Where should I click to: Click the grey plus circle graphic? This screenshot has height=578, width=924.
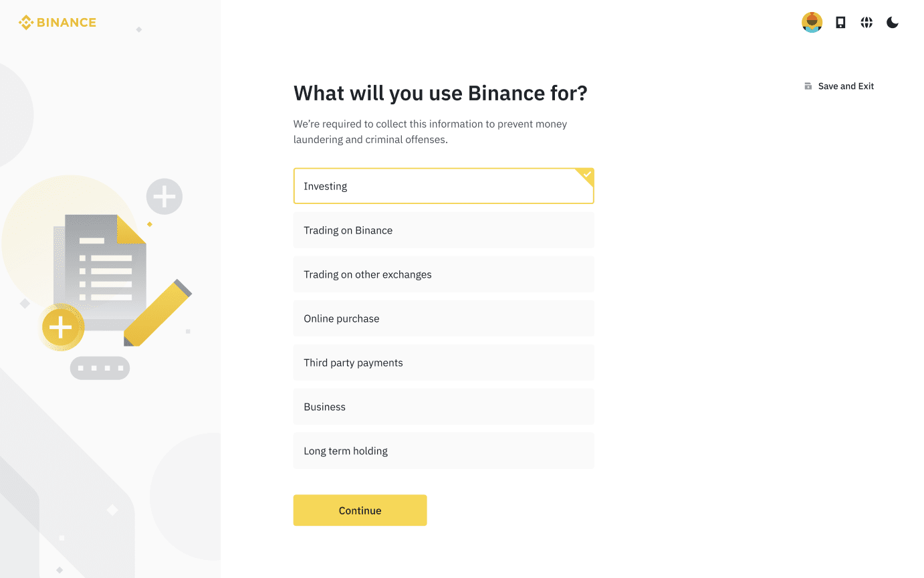[164, 197]
